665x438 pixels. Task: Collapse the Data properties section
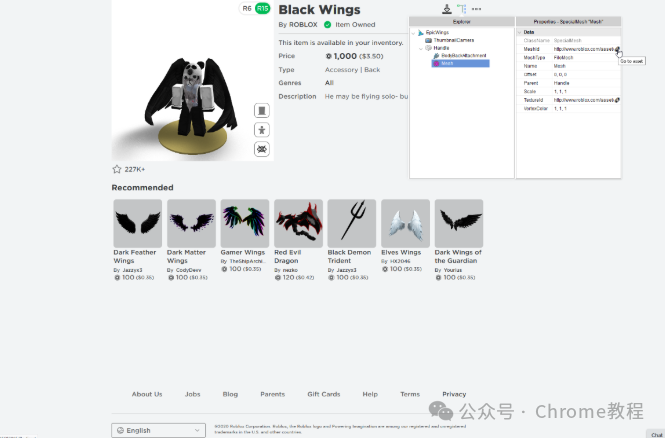click(x=520, y=32)
